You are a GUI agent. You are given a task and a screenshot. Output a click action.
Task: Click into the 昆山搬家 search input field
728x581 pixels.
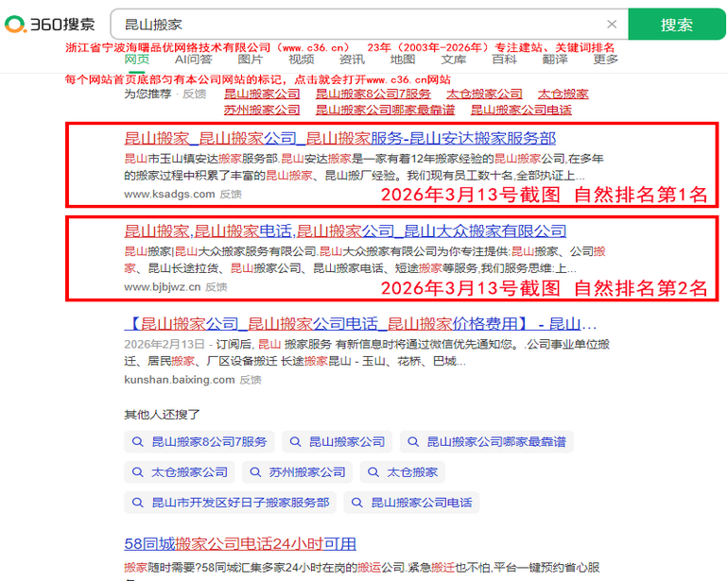pyautogui.click(x=359, y=25)
